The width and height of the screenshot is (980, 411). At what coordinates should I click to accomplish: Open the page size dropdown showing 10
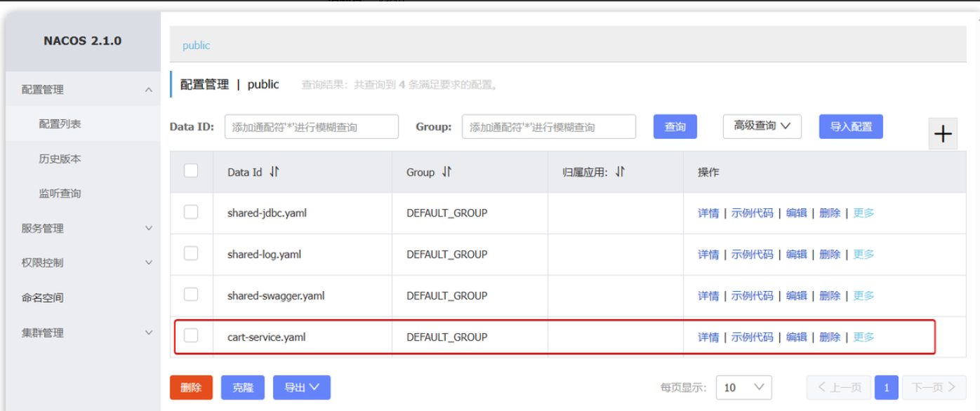click(743, 387)
